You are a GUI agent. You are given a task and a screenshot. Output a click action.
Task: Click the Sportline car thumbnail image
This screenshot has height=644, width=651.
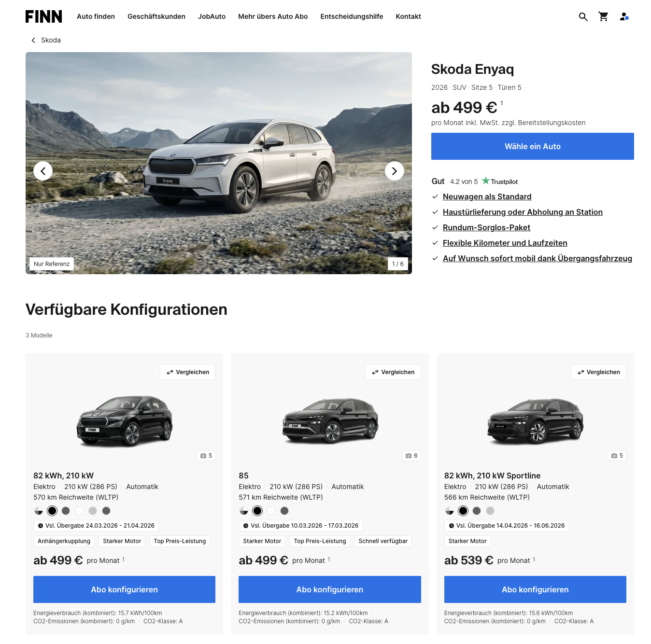[x=535, y=421]
